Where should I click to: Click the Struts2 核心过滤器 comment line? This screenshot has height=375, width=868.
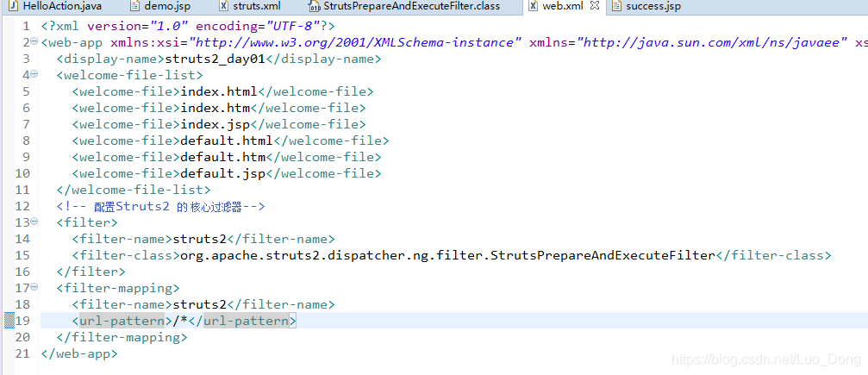pos(160,207)
